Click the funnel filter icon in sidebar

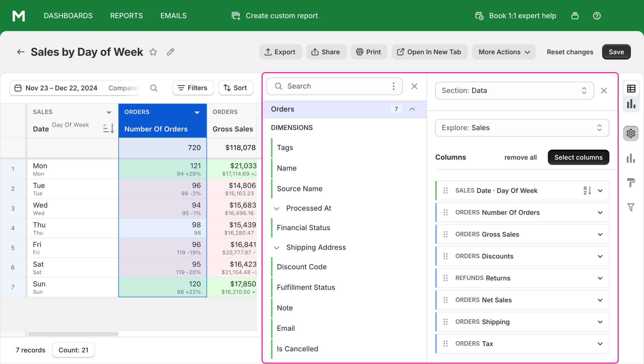(x=631, y=207)
